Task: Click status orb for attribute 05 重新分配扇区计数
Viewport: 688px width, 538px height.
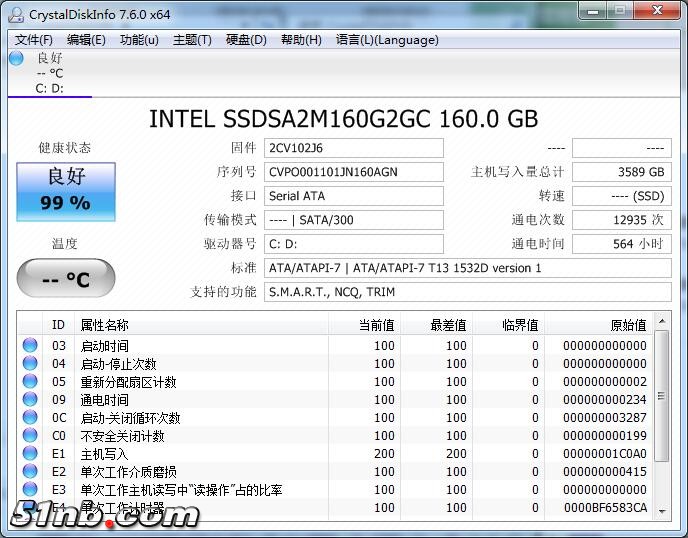Action: tap(30, 382)
